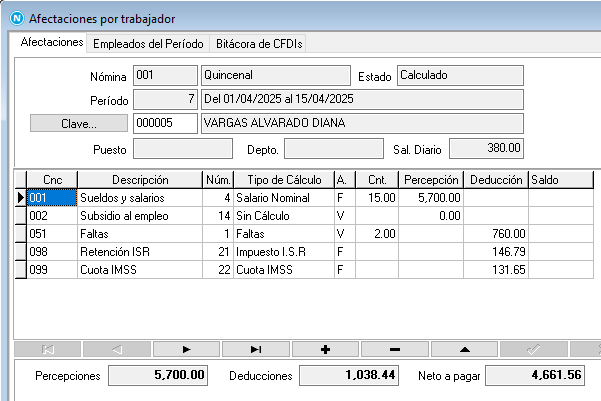Select the Cuota IMSS description cell
Screen dimensions: 601x401
click(140, 270)
